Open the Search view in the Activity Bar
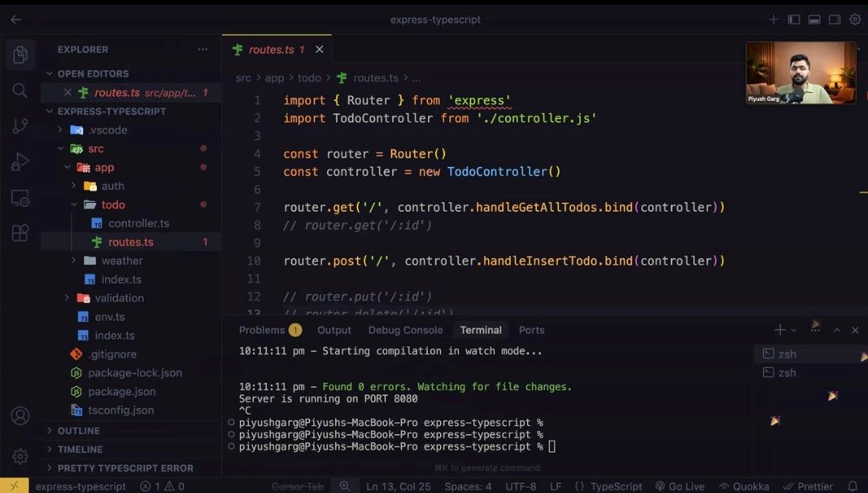 point(19,91)
